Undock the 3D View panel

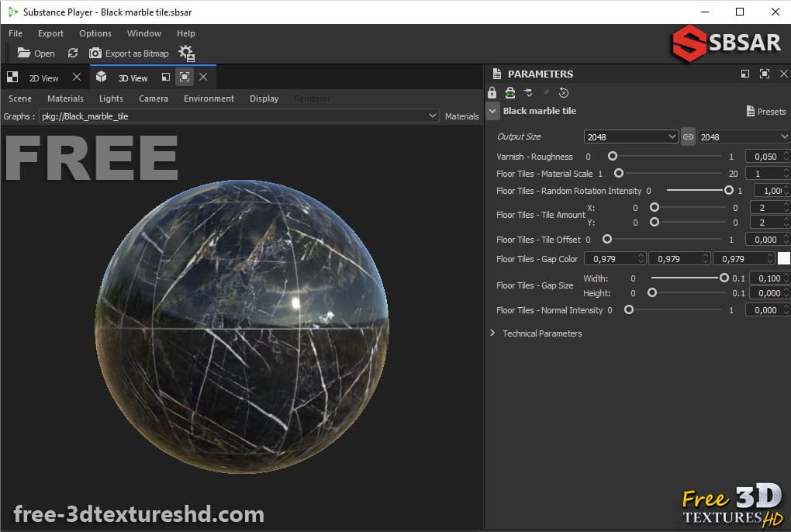click(166, 77)
